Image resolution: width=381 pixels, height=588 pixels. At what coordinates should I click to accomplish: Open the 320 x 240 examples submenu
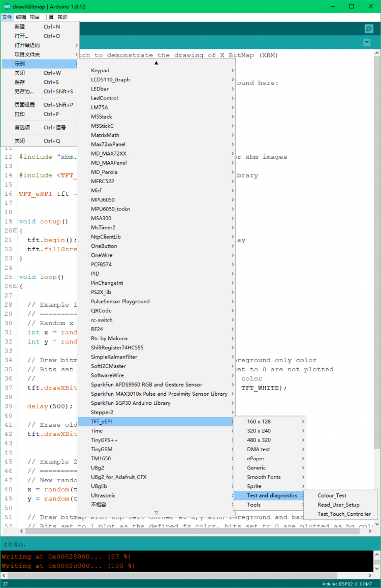tap(270, 431)
